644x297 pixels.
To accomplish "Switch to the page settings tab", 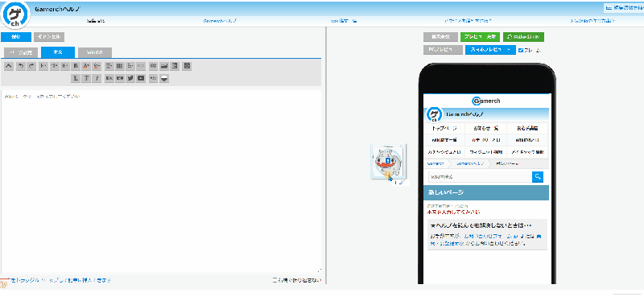I will (21, 52).
